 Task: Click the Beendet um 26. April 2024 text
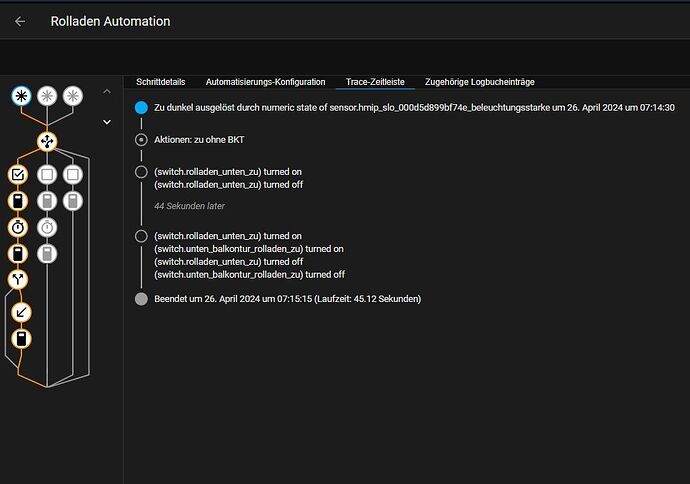click(287, 299)
